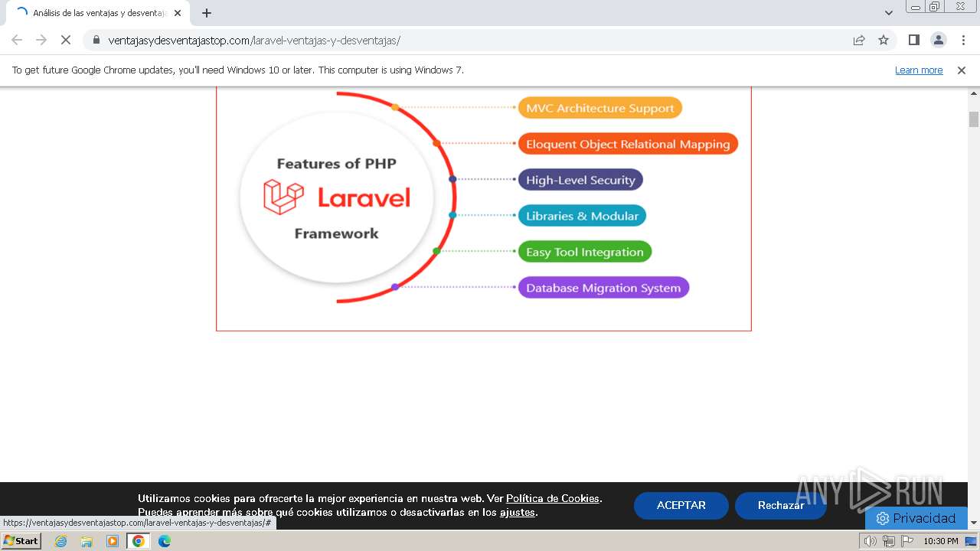Click the Chrome taskbar icon

pos(139,541)
